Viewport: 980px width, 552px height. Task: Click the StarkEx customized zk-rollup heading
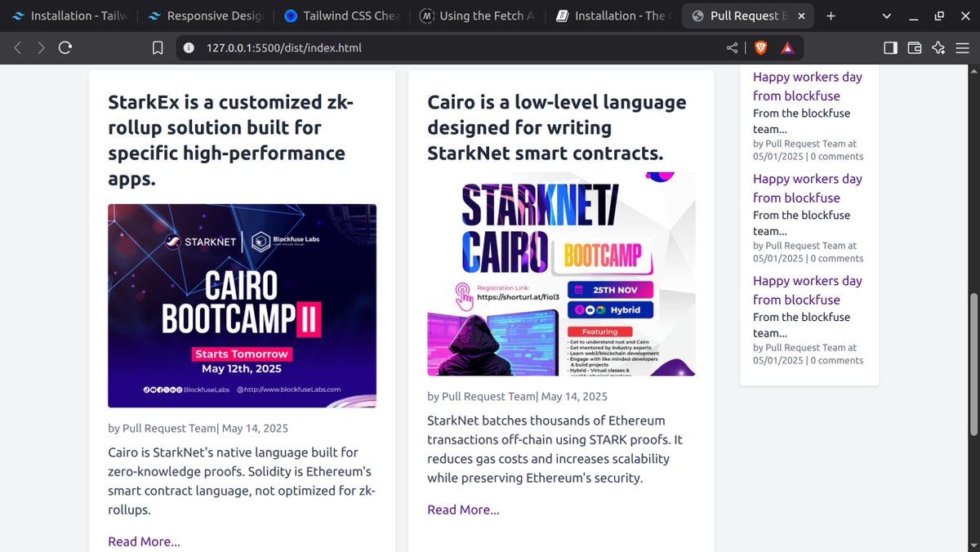(x=231, y=140)
